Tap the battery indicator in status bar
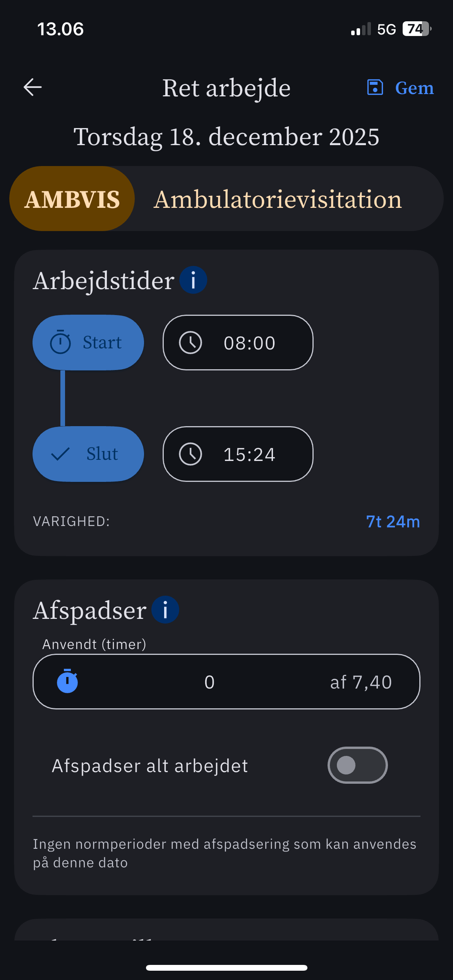453x980 pixels. pyautogui.click(x=417, y=29)
